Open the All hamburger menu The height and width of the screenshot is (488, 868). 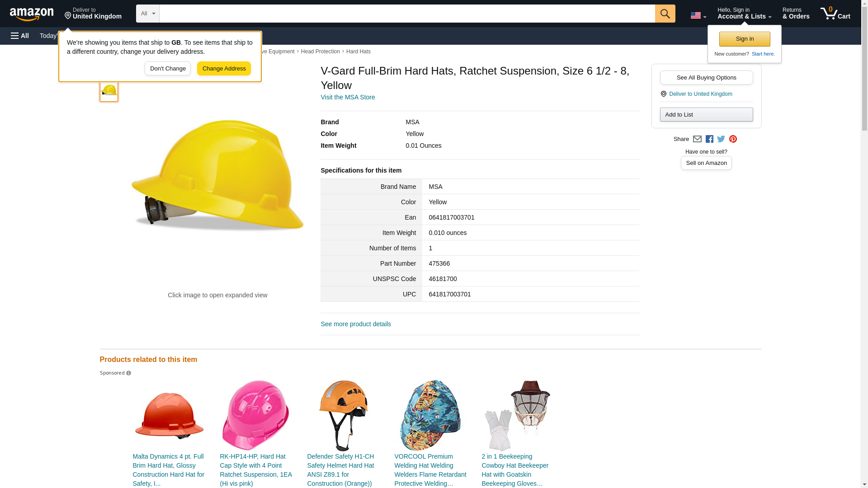[20, 36]
